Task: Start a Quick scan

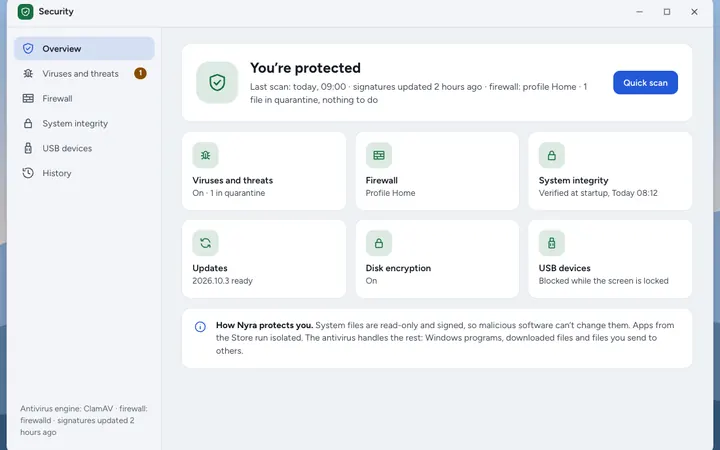Action: (x=645, y=83)
